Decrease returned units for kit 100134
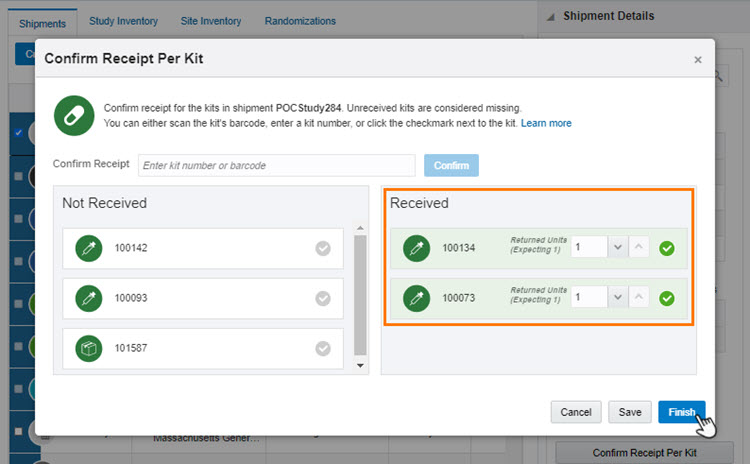 [x=618, y=248]
